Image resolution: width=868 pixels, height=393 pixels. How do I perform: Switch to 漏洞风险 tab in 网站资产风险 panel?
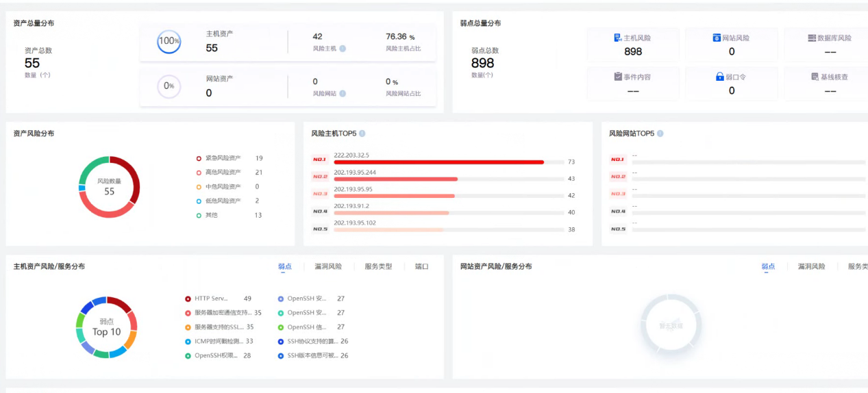(x=811, y=266)
